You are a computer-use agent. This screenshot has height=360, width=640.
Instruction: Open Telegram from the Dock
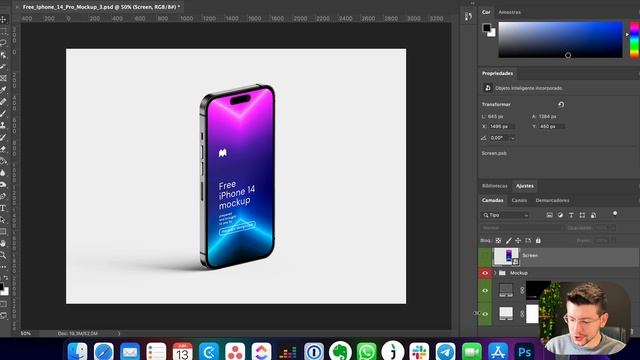click(445, 351)
